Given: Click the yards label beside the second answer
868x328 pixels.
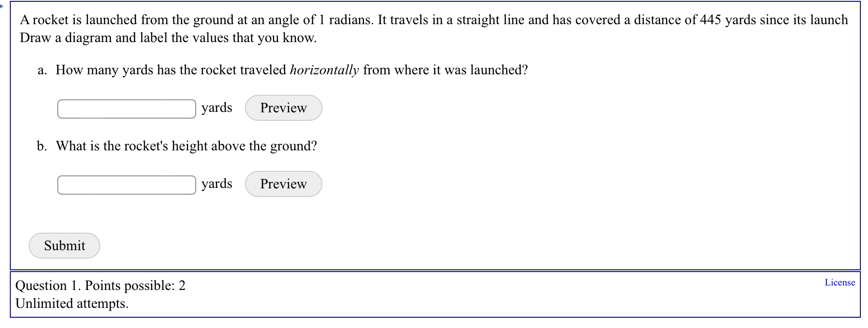Looking at the screenshot, I should pyautogui.click(x=216, y=183).
